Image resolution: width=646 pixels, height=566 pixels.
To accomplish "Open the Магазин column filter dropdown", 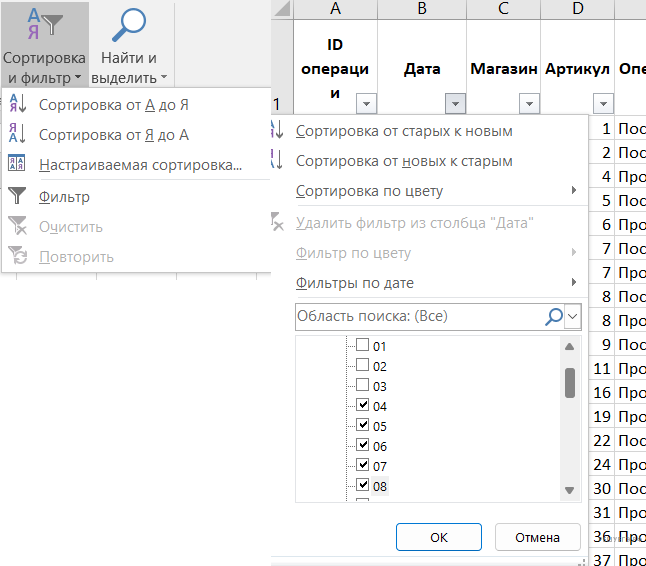I will coord(530,103).
